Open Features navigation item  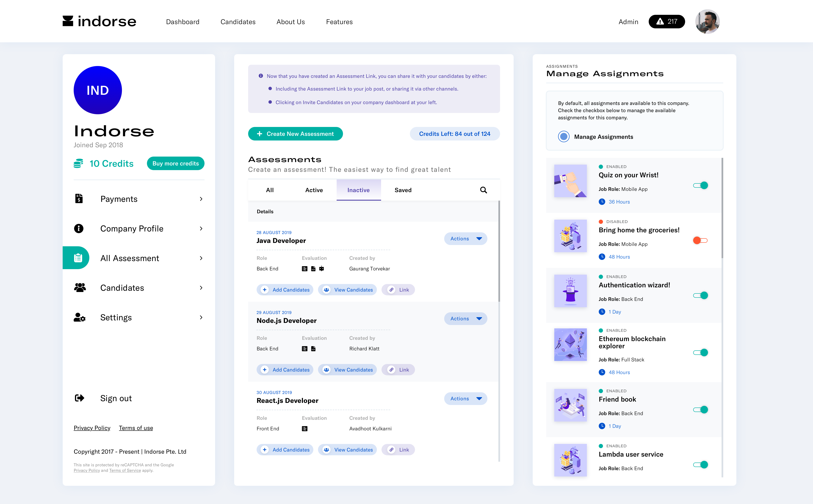[x=339, y=22]
